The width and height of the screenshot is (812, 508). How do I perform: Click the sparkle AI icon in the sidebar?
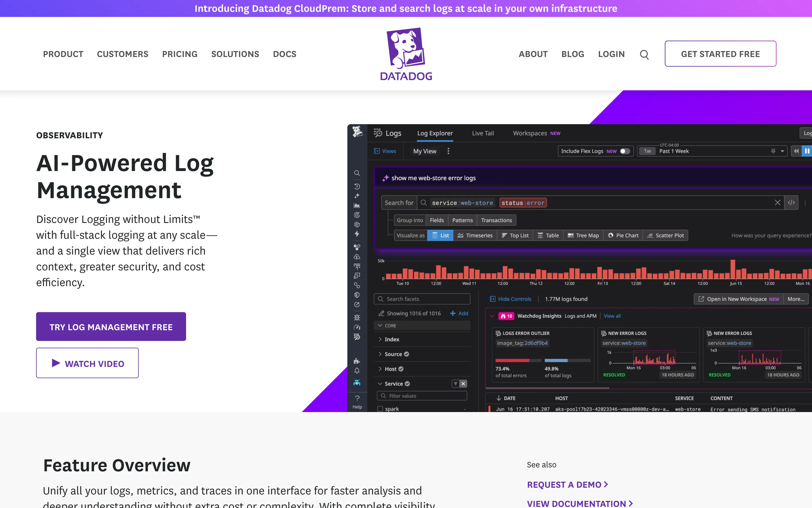(x=357, y=196)
